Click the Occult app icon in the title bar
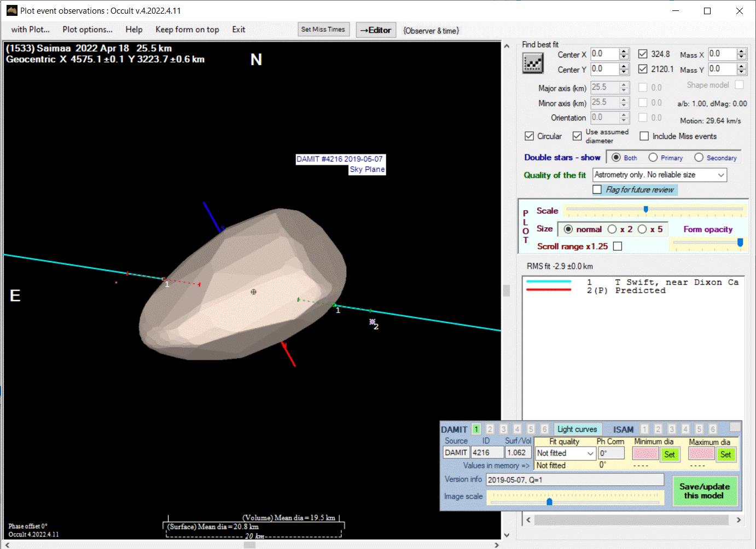756x549 pixels. pyautogui.click(x=11, y=10)
